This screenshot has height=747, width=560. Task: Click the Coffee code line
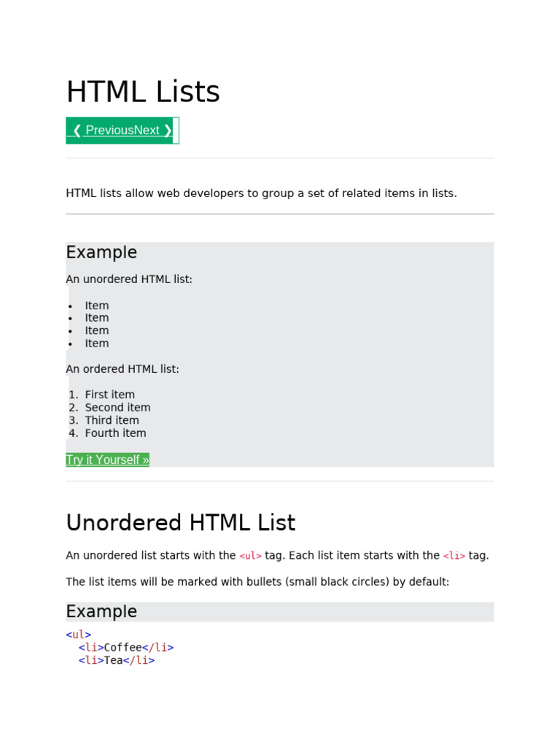tap(126, 648)
